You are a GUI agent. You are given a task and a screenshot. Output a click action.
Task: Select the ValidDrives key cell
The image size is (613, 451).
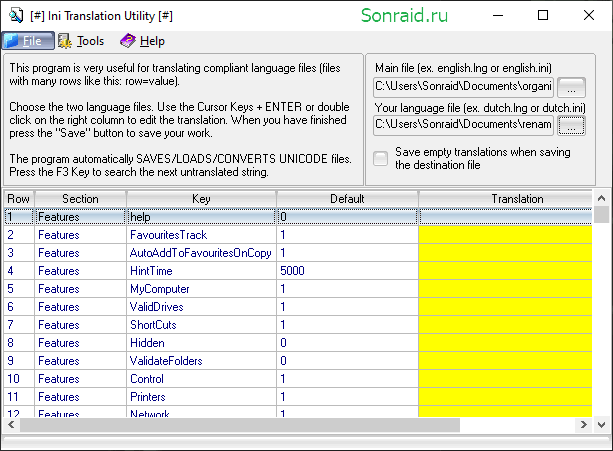pos(201,307)
